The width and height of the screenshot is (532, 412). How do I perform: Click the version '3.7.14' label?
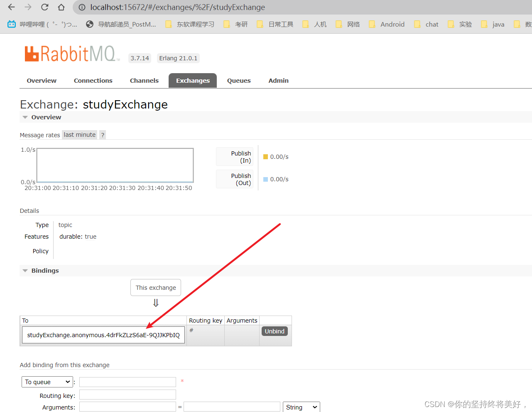point(140,58)
